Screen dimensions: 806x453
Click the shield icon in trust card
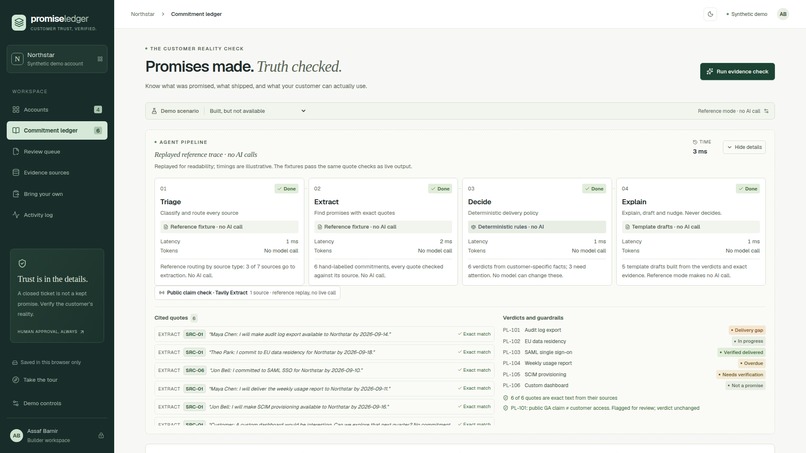pos(22,263)
